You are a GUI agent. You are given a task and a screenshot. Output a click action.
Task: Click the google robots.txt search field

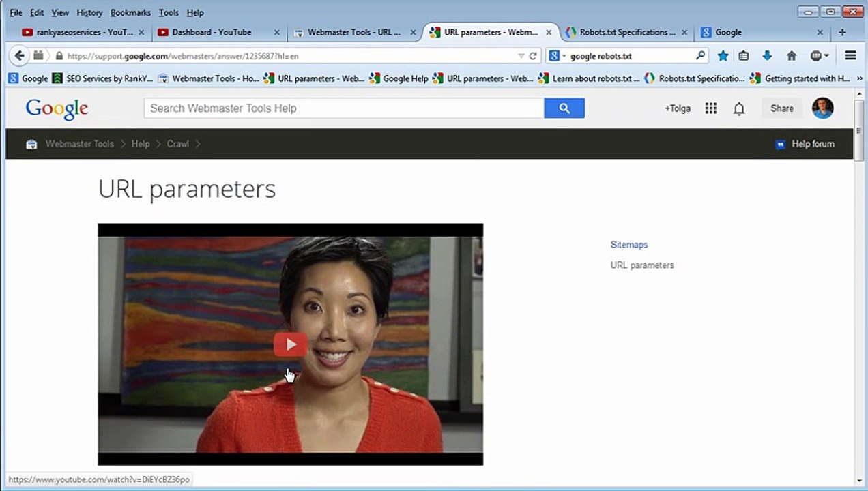tap(631, 56)
